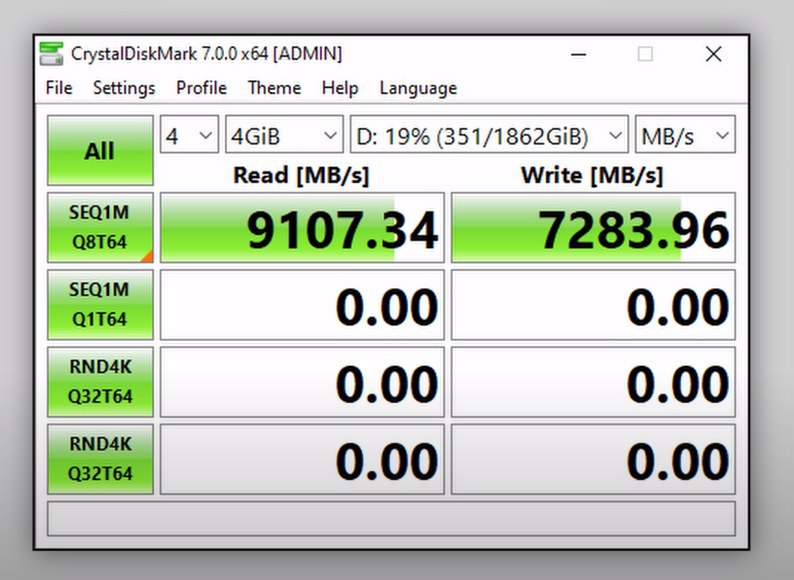Start the SEQ1M Q8T64 test
The height and width of the screenshot is (580, 794).
[x=100, y=227]
